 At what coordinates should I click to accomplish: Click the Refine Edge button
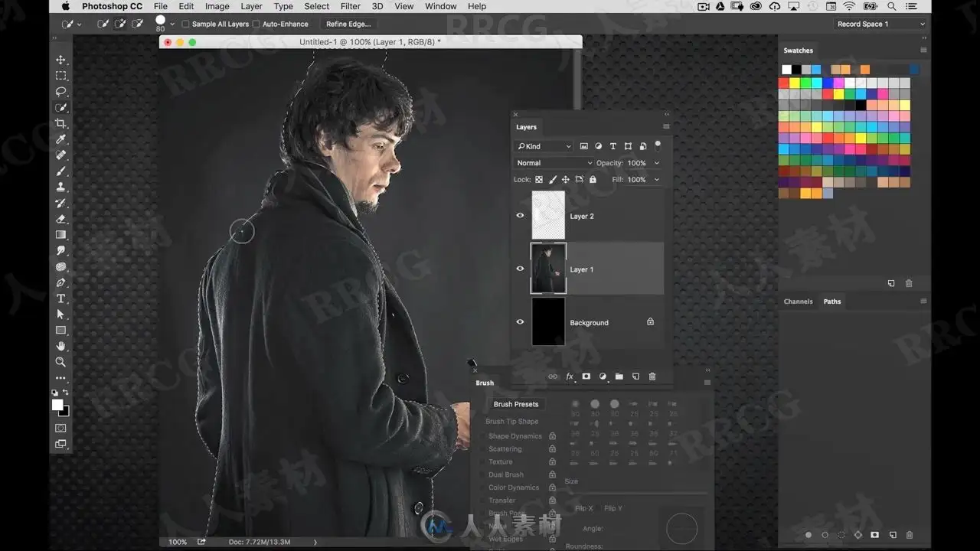[x=348, y=24]
